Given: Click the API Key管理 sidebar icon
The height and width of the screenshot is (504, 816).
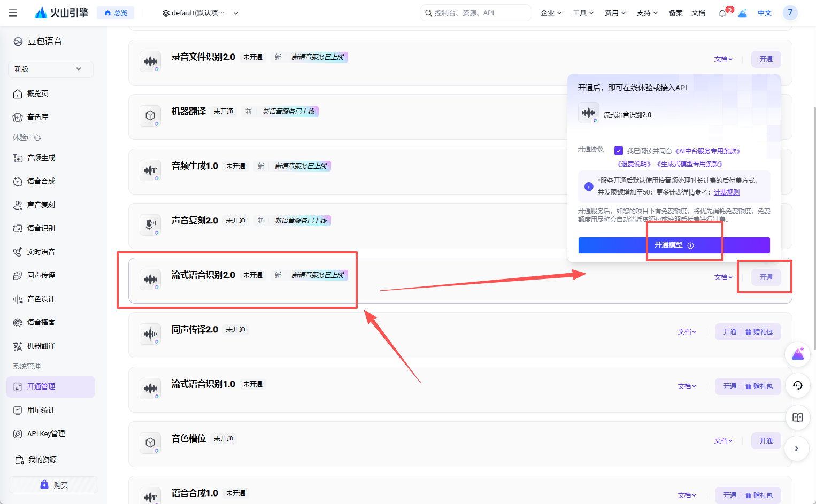Looking at the screenshot, I should click(x=18, y=433).
